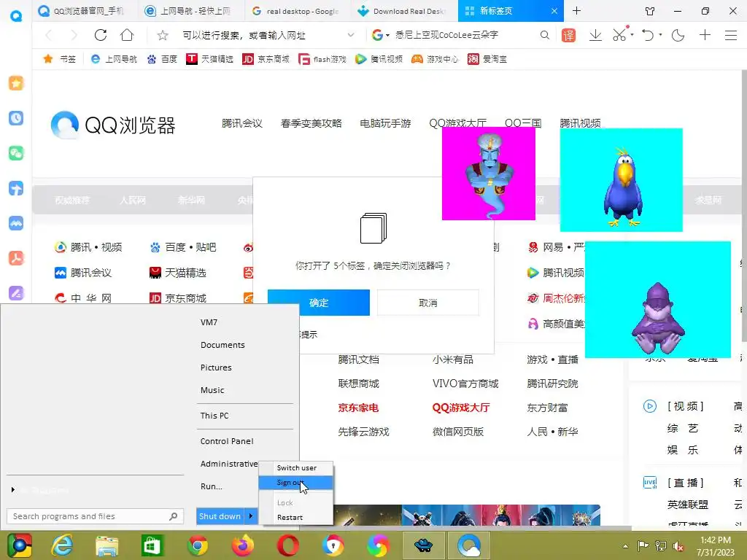Open the sidebar WeChat icon
The image size is (747, 560).
[x=16, y=153]
